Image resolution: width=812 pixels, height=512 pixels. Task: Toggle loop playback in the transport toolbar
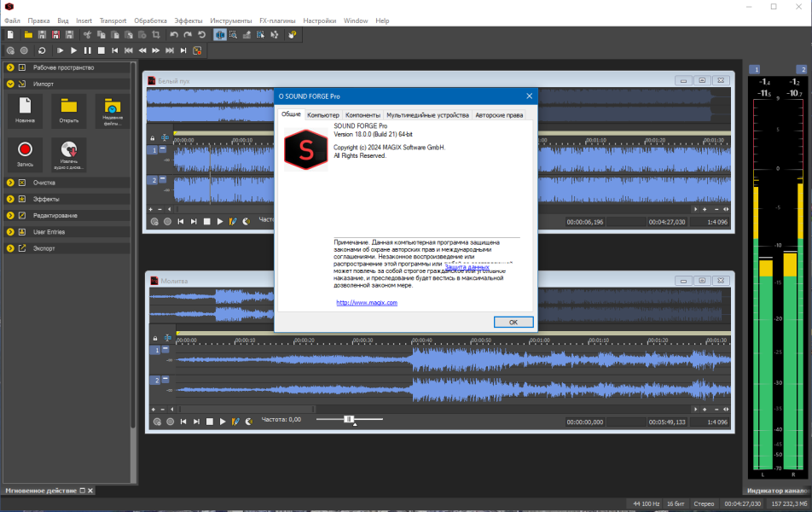(42, 50)
